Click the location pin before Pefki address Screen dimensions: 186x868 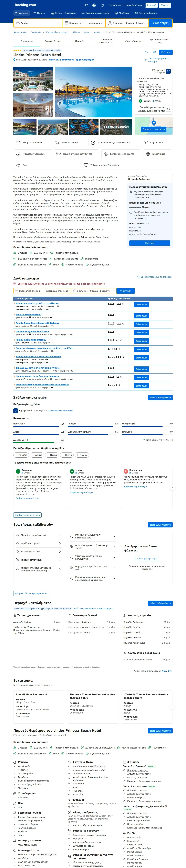[x=14, y=60]
